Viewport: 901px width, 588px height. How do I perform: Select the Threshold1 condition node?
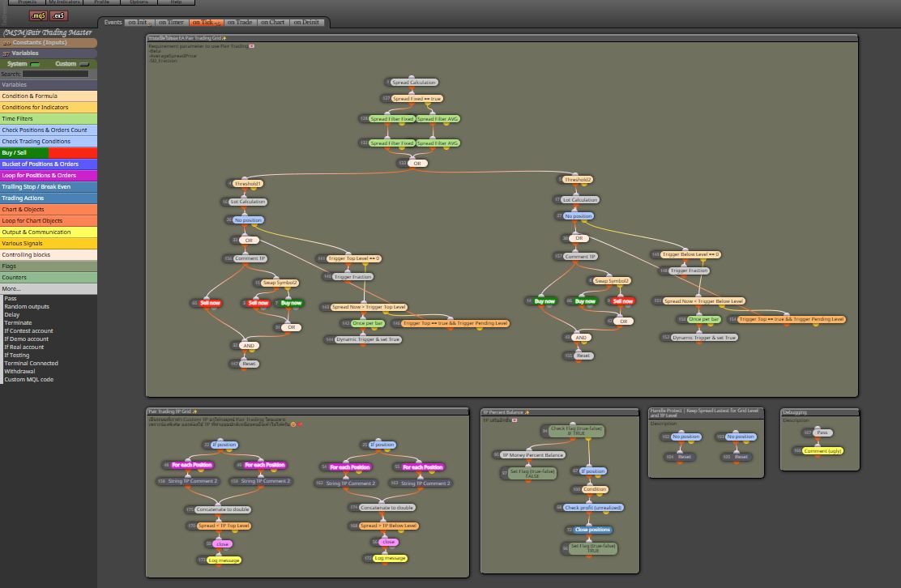click(248, 184)
